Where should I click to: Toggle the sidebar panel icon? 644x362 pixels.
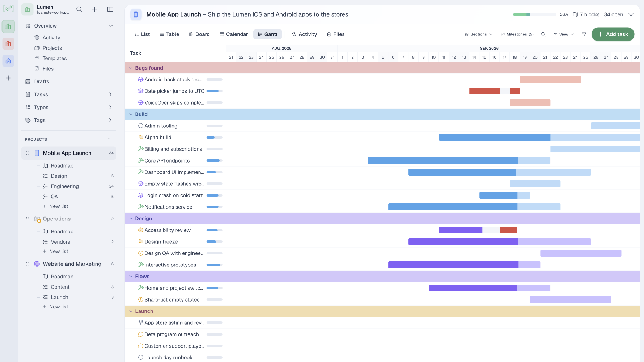[110, 9]
